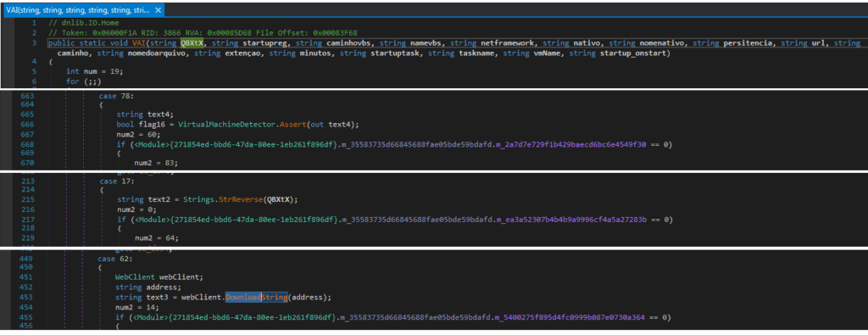Click the Token 0x06000F1A comment line
This screenshot has height=335, width=868.
[x=203, y=33]
